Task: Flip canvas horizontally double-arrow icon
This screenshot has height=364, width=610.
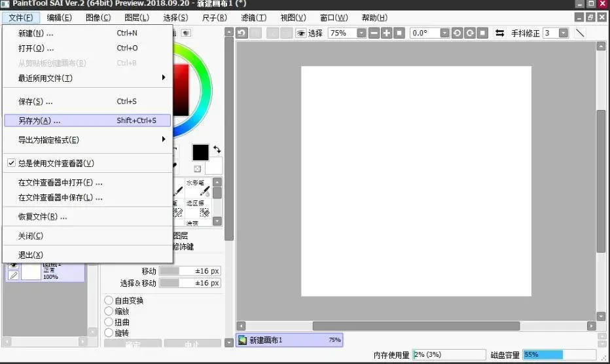Action: [499, 33]
